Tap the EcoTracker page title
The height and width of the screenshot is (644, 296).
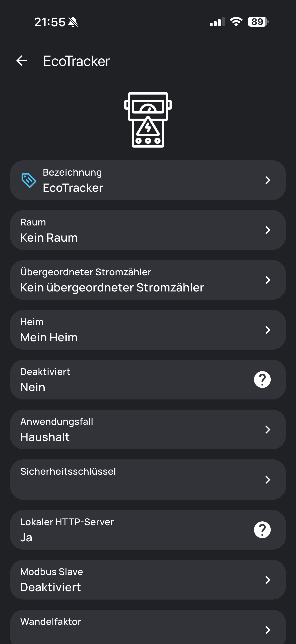[x=76, y=61]
